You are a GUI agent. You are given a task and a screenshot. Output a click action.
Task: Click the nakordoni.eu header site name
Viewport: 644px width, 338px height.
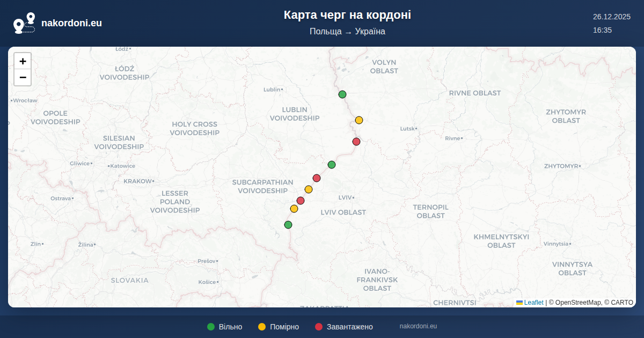click(71, 23)
